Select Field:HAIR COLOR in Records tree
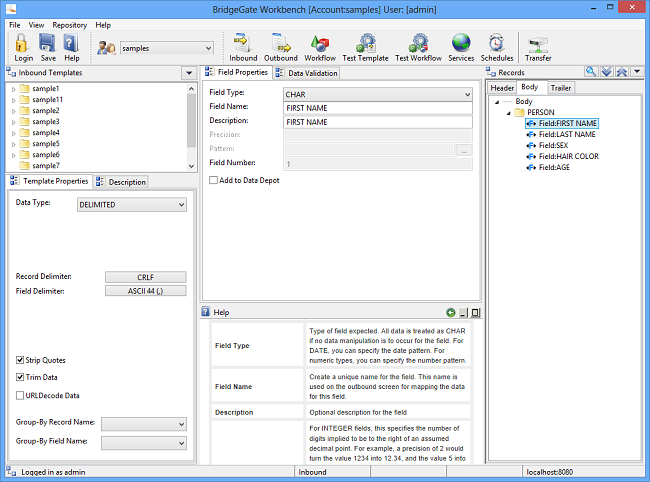This screenshot has width=650, height=482. click(x=568, y=156)
